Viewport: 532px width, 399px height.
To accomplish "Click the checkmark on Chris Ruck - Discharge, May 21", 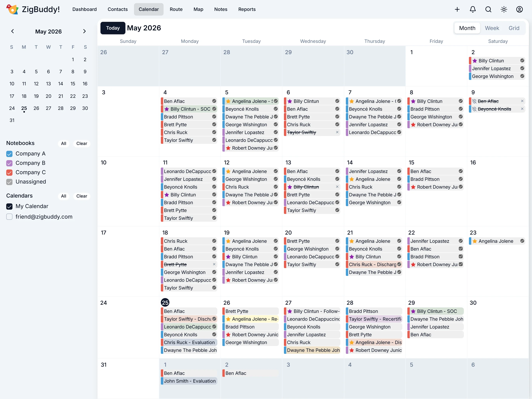I will click(x=399, y=264).
